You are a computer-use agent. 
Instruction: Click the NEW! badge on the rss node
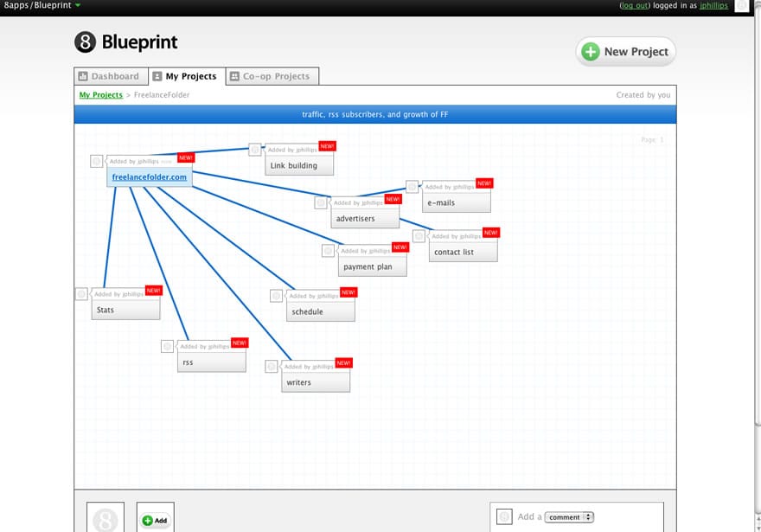[239, 343]
